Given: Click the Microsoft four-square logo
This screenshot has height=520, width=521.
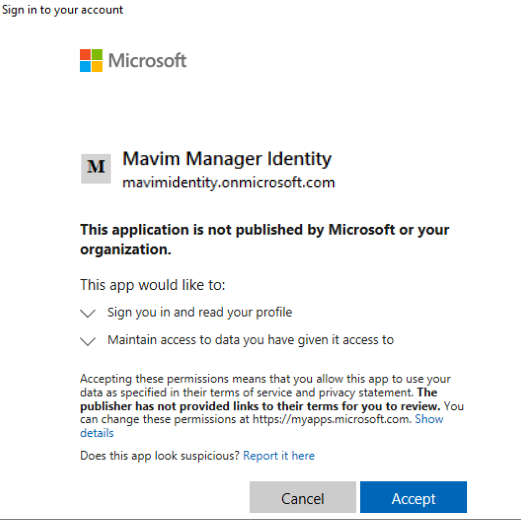Looking at the screenshot, I should point(91,60).
